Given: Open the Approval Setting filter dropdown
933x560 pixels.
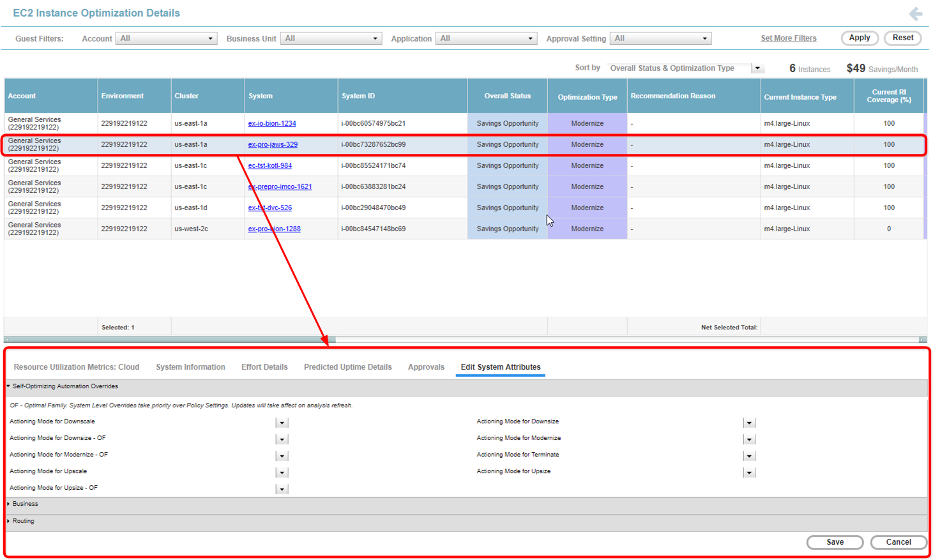Looking at the screenshot, I should 660,38.
